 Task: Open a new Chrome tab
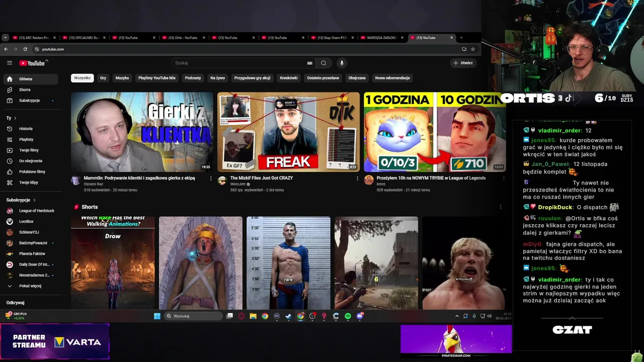coord(461,38)
